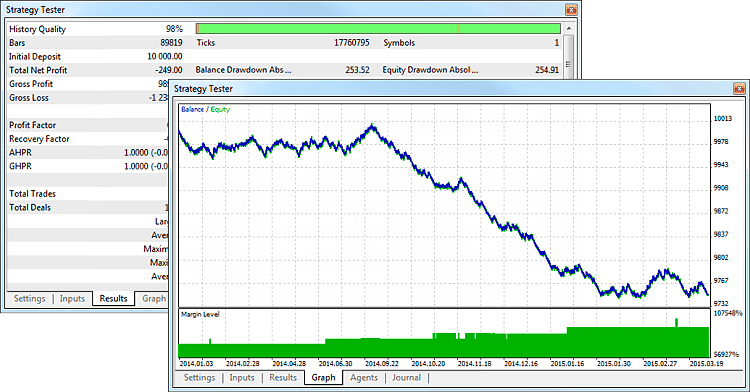Open Inputs tab in the results window
This screenshot has height=392, width=750.
tap(72, 299)
